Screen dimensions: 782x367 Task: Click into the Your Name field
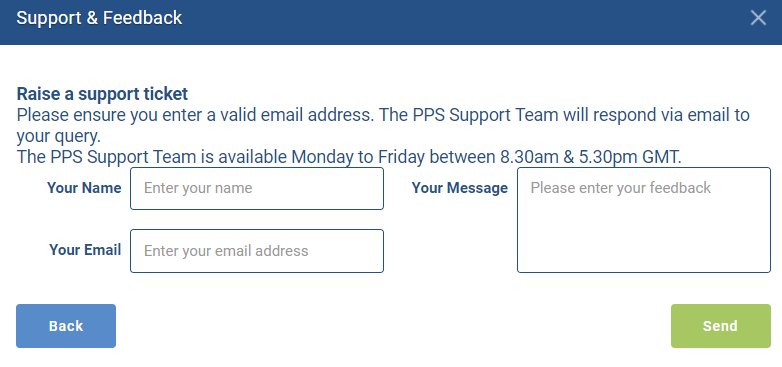257,188
